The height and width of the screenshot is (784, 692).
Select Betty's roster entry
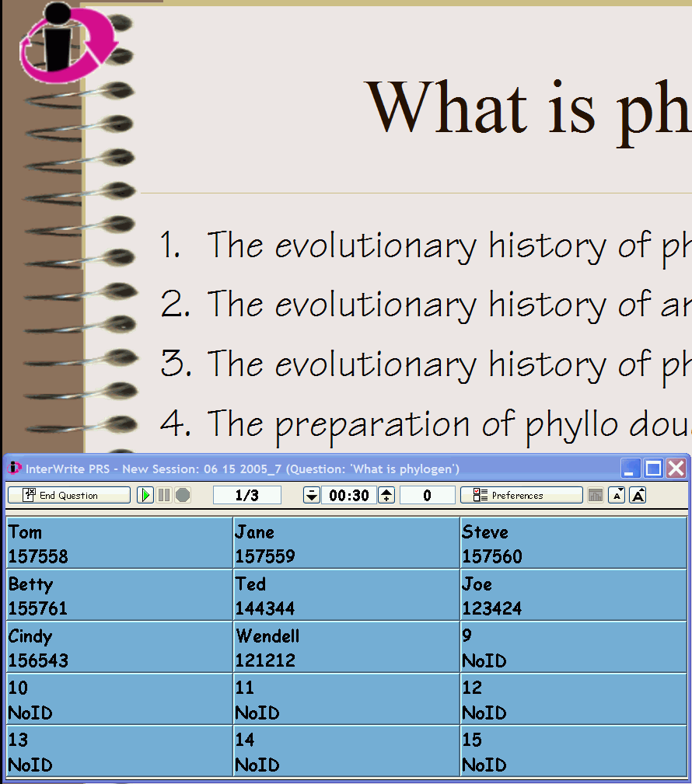(x=117, y=594)
